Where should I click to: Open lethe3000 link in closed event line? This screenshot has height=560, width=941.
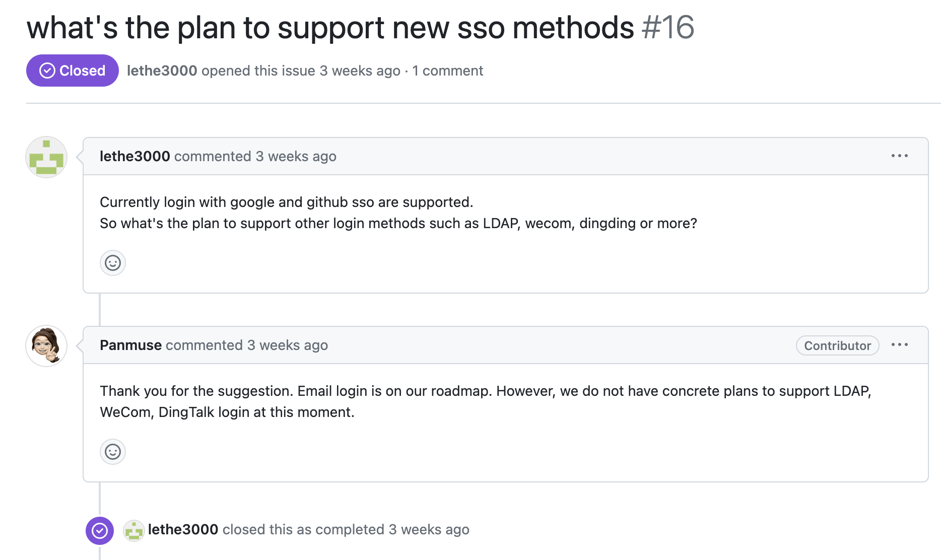coord(183,529)
